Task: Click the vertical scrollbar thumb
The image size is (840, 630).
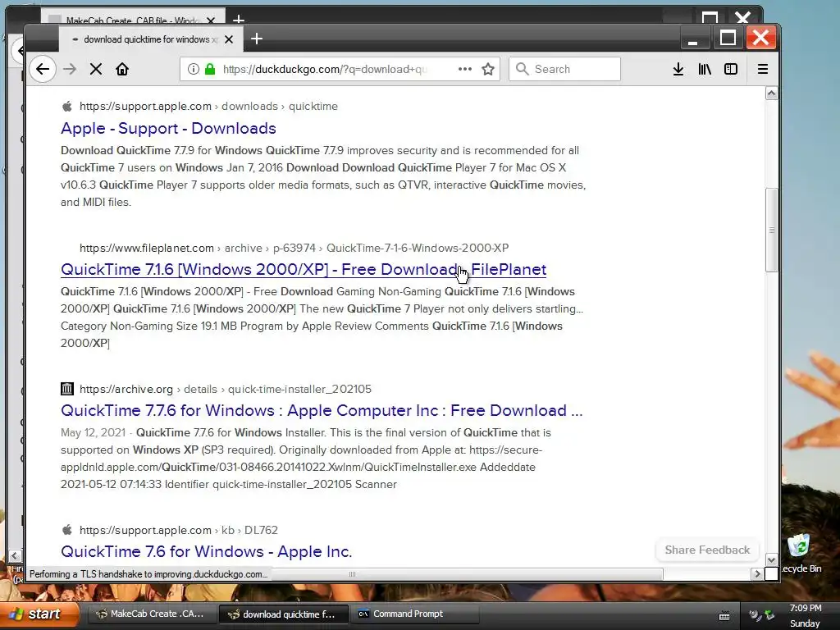Action: tap(771, 230)
